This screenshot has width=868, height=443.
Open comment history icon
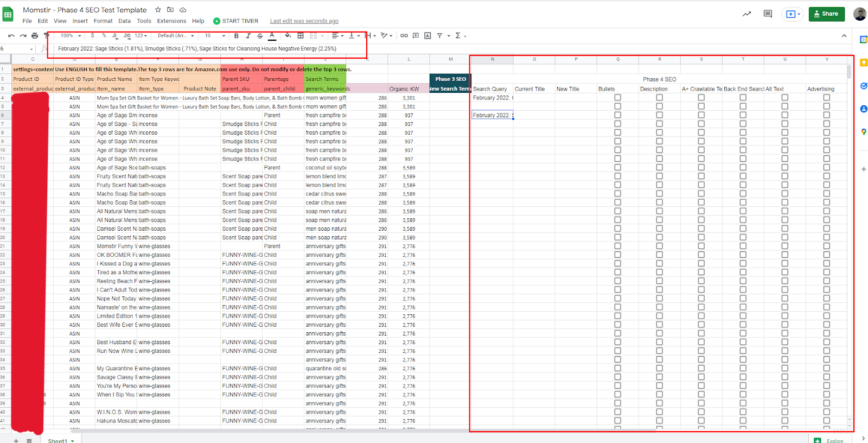click(x=768, y=14)
